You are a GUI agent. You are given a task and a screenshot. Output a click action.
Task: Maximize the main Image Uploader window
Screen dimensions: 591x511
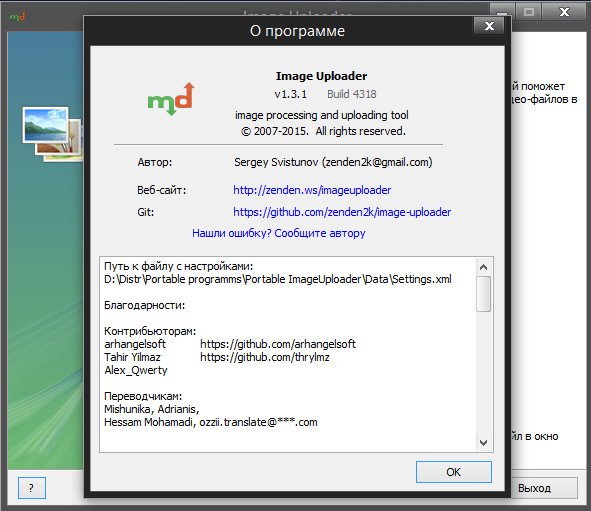[528, 12]
